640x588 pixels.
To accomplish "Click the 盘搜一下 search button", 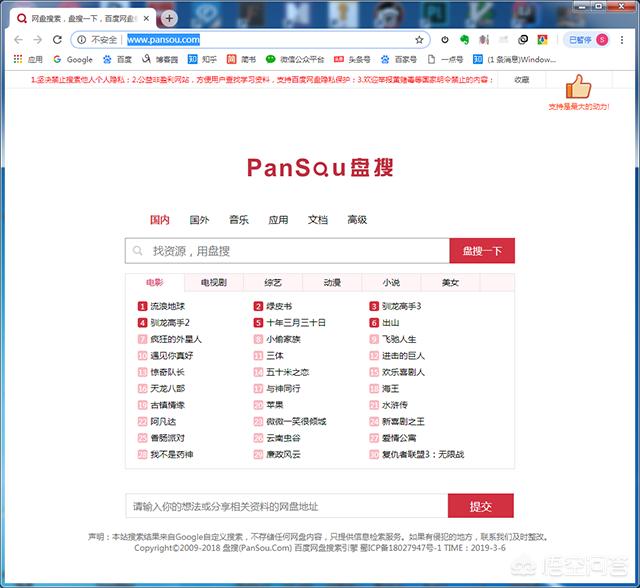I will (x=482, y=251).
